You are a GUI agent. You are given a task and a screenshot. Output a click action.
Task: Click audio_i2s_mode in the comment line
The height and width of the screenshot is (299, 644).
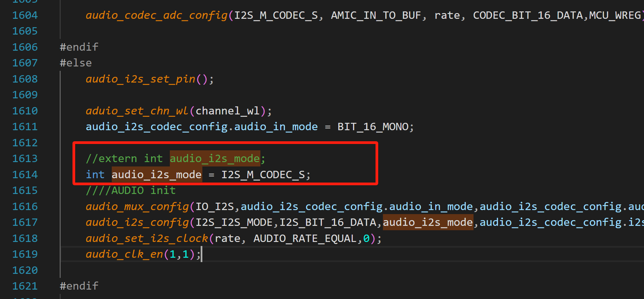tap(215, 159)
